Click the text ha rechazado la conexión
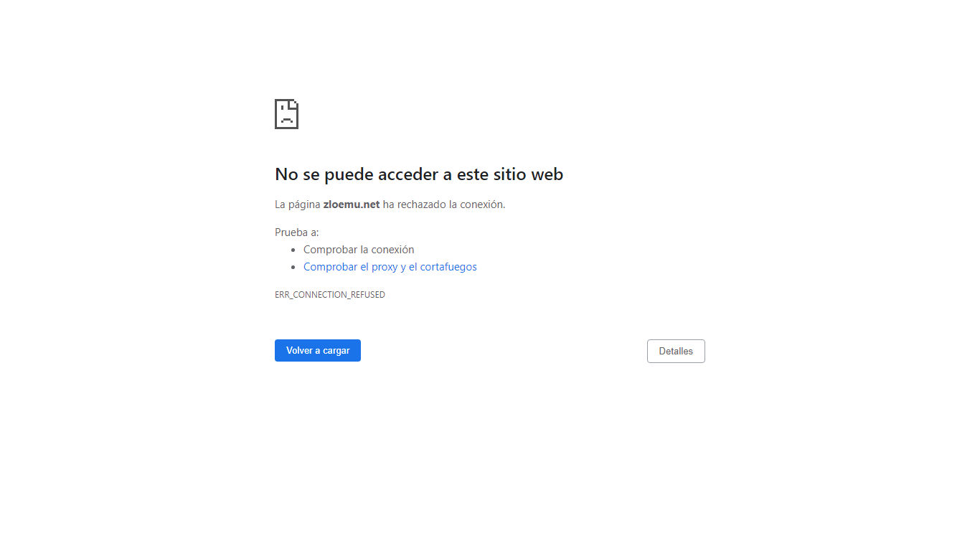The height and width of the screenshot is (551, 980). [444, 204]
